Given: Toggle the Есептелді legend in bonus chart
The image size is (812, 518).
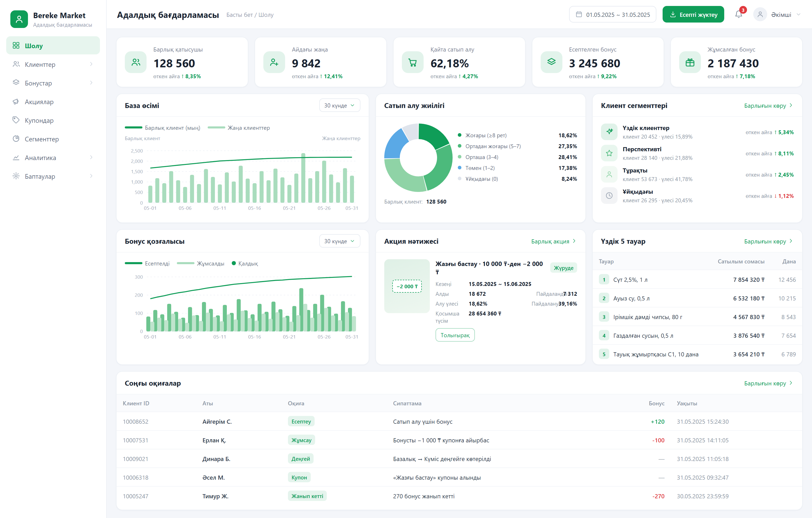Looking at the screenshot, I should [x=147, y=263].
